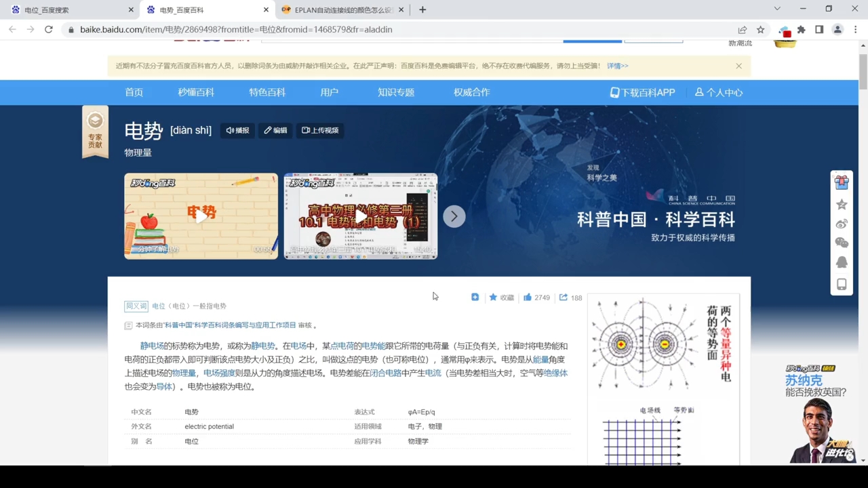Show next videos with the carousel arrow
This screenshot has width=868, height=488.
pos(454,216)
